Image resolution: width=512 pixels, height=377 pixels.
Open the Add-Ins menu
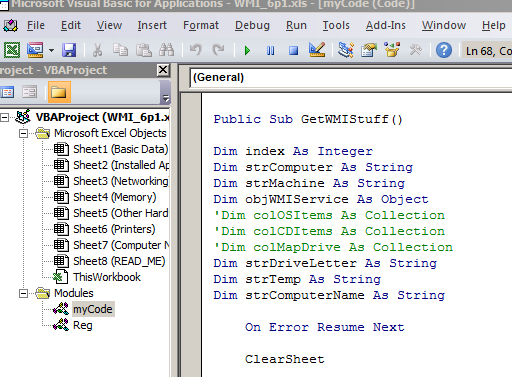point(386,25)
